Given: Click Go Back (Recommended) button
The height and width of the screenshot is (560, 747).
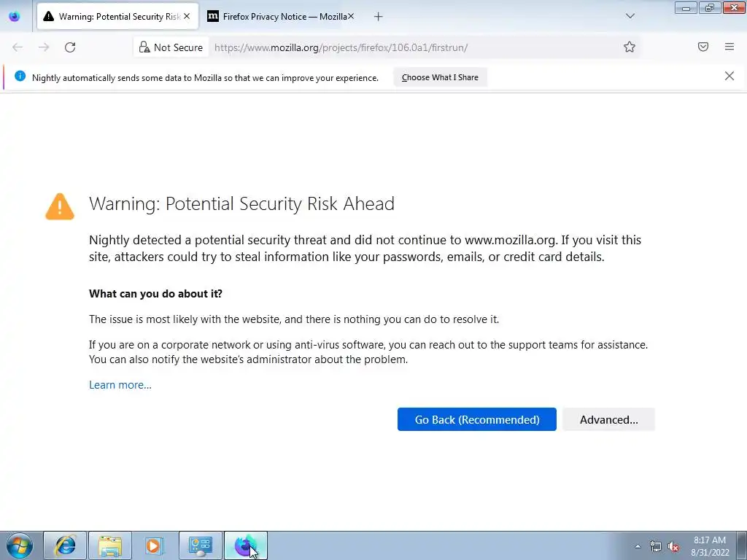Looking at the screenshot, I should pyautogui.click(x=477, y=419).
